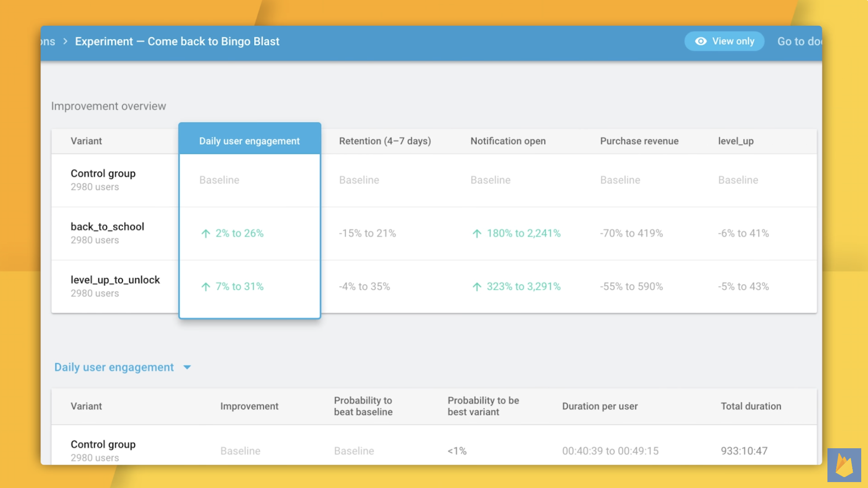The image size is (868, 488).
Task: Select the Purchase revenue column header
Action: [x=639, y=141]
